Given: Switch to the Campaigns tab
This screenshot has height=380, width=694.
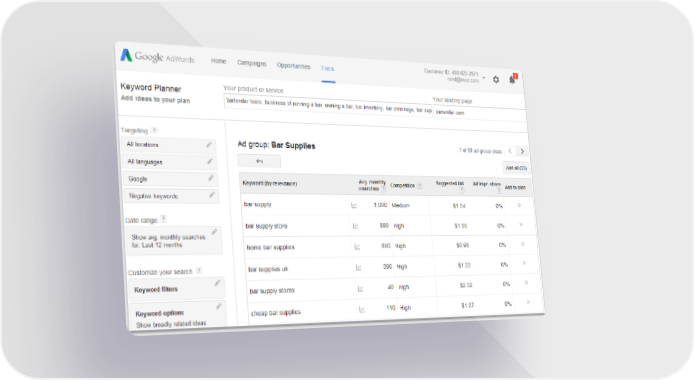Looking at the screenshot, I should [251, 63].
